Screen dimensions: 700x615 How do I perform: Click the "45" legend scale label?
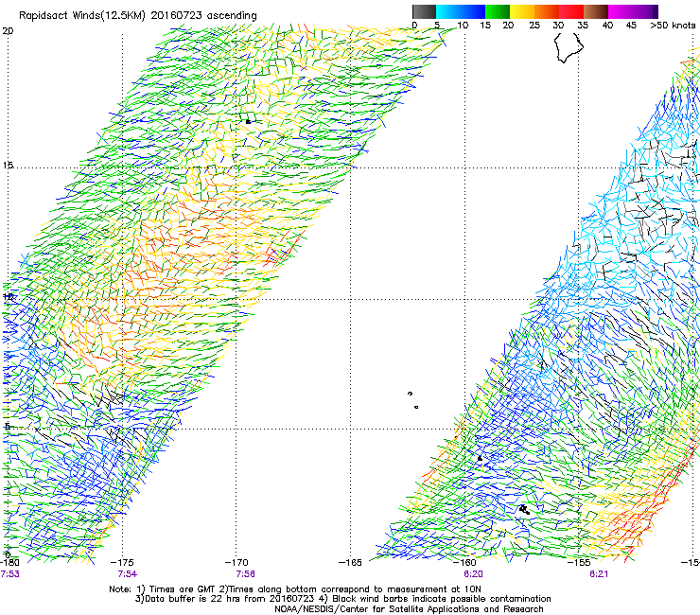coord(631,26)
